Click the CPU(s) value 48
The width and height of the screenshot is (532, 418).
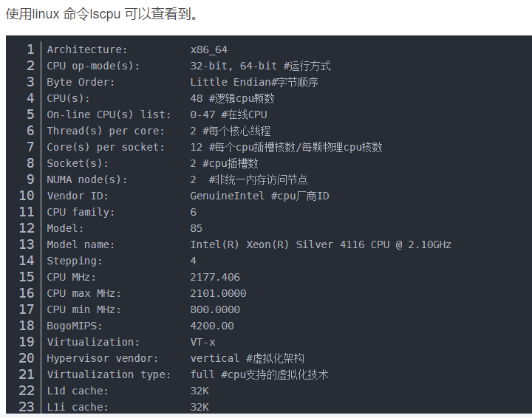[197, 99]
